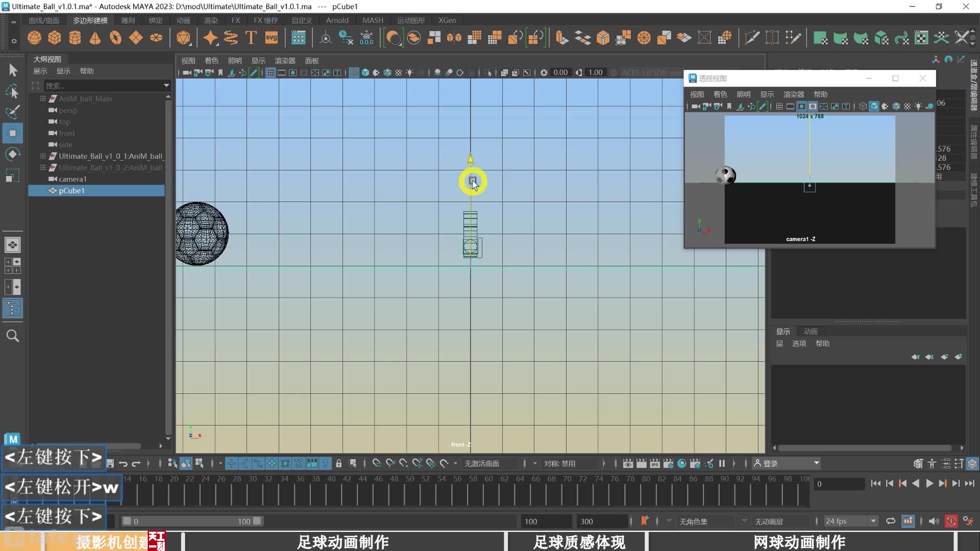Create a polygon sphere from the shelf
The width and height of the screenshot is (980, 551).
[34, 38]
